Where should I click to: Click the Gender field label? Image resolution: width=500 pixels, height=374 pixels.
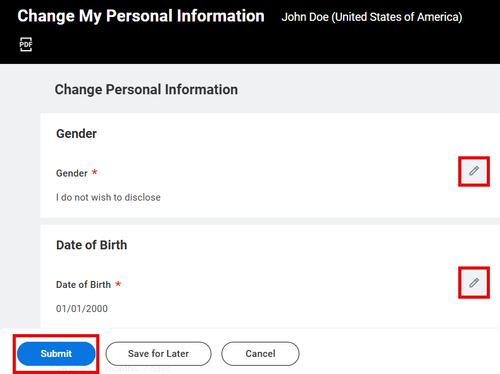72,173
